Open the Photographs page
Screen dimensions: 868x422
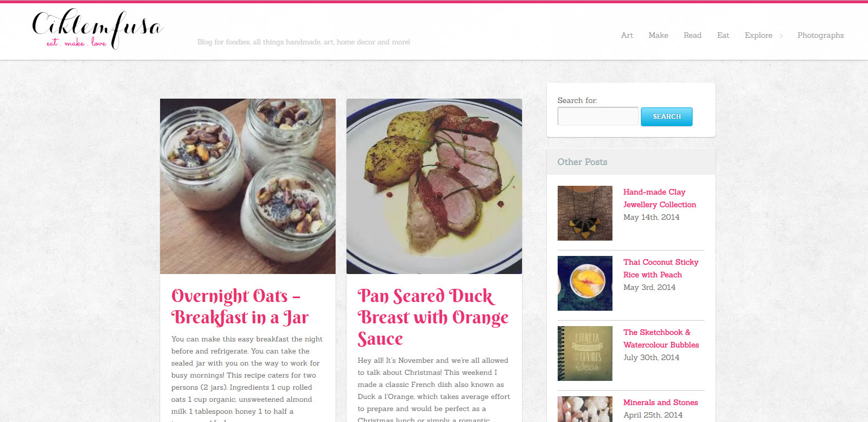pos(820,35)
